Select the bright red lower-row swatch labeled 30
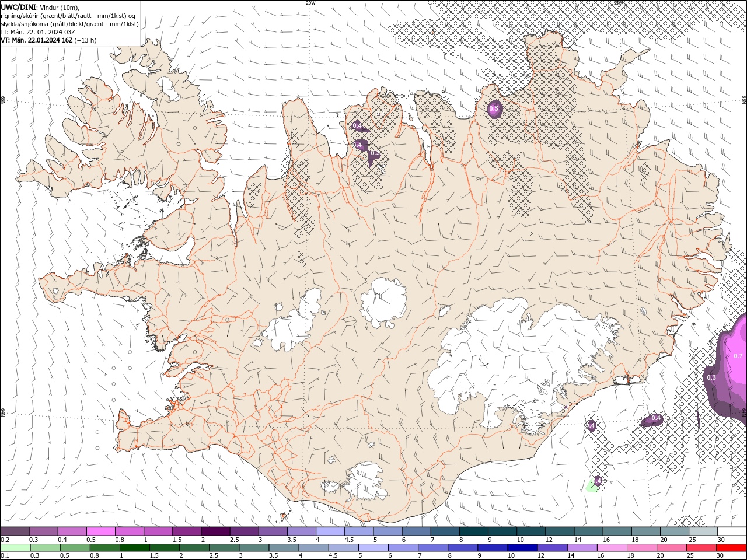Viewport: 747px width, 560px height. [732, 548]
